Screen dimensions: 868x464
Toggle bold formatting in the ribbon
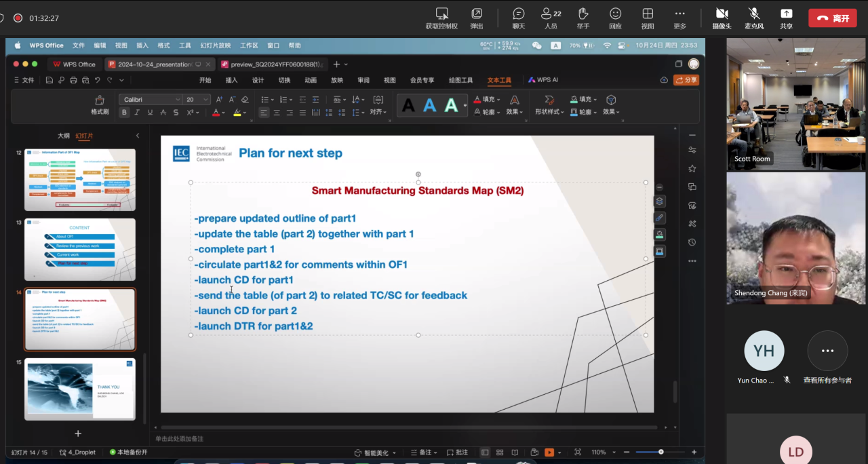[x=124, y=113]
